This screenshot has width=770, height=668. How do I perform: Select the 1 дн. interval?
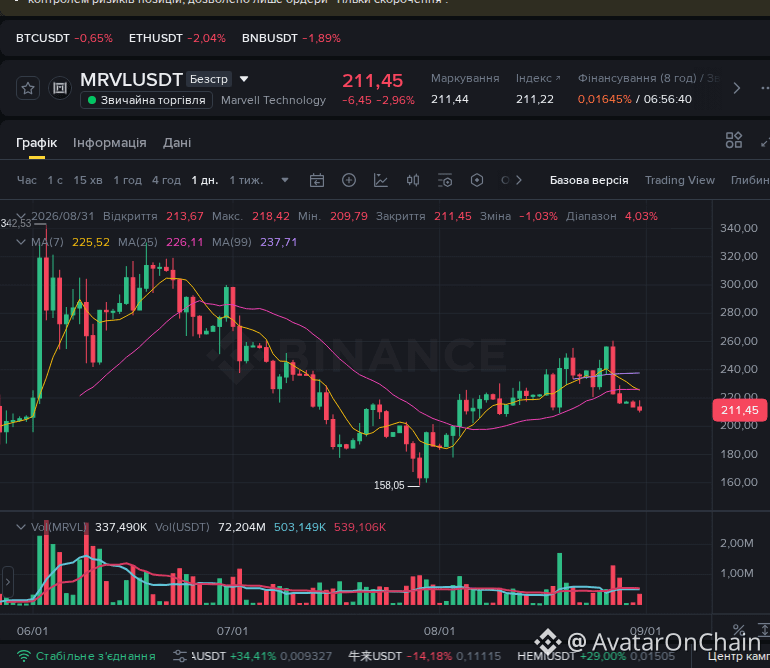tap(205, 180)
